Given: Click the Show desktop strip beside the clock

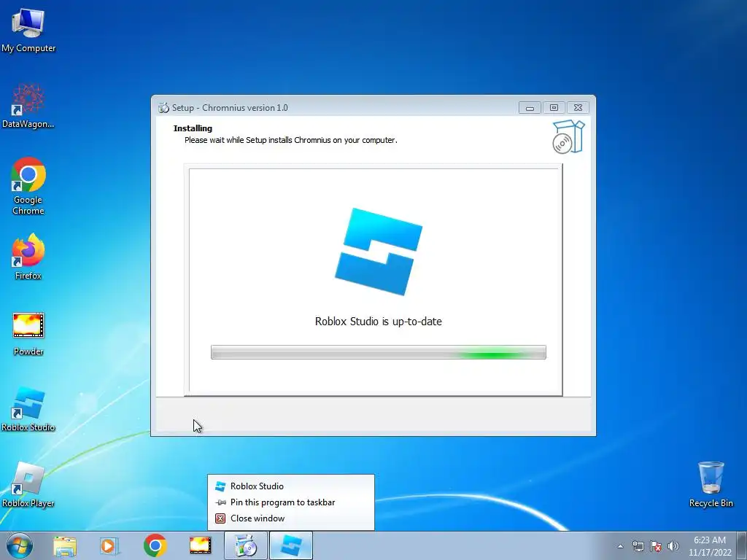Looking at the screenshot, I should tap(742, 545).
